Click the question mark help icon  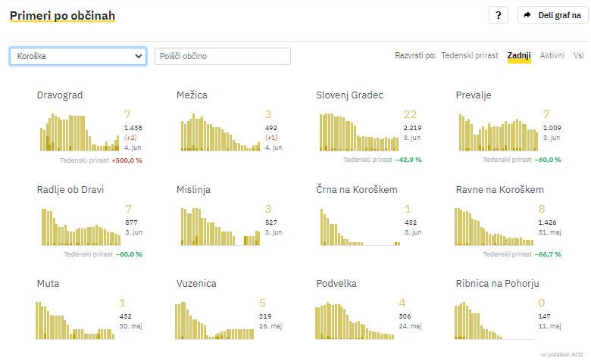click(x=498, y=16)
